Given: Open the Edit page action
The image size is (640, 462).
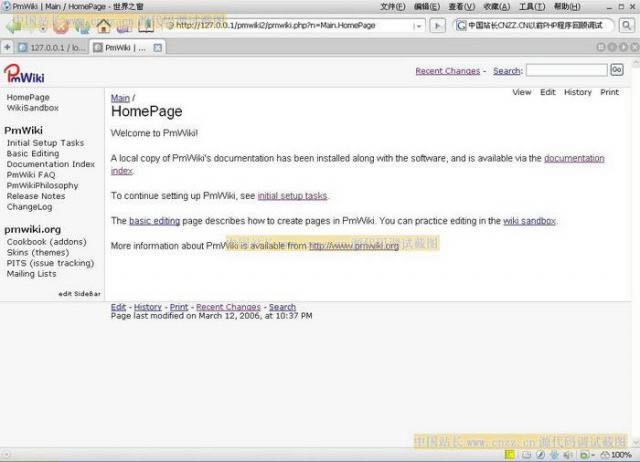Looking at the screenshot, I should (x=548, y=92).
